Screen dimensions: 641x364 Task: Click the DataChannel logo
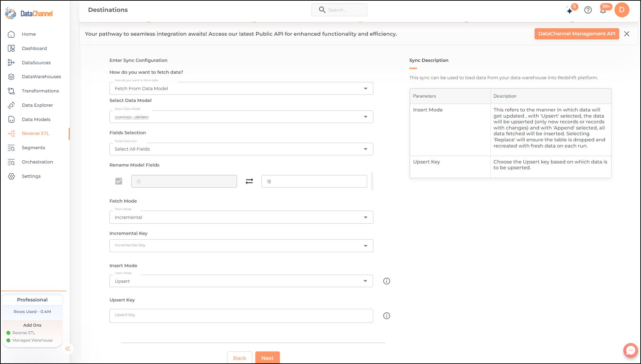[x=29, y=14]
